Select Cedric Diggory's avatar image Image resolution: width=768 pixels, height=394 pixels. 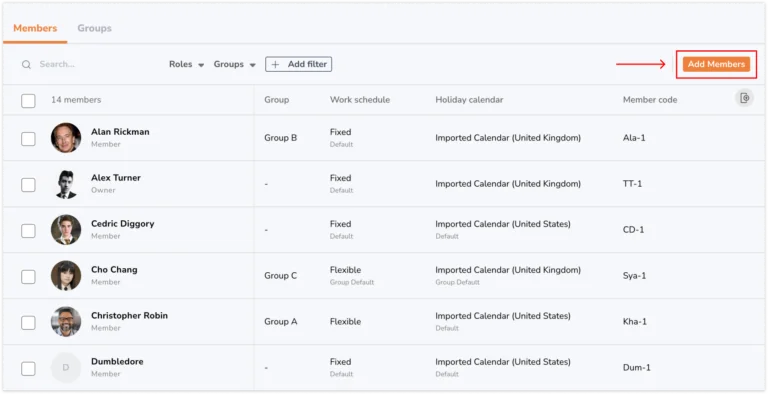tap(66, 229)
